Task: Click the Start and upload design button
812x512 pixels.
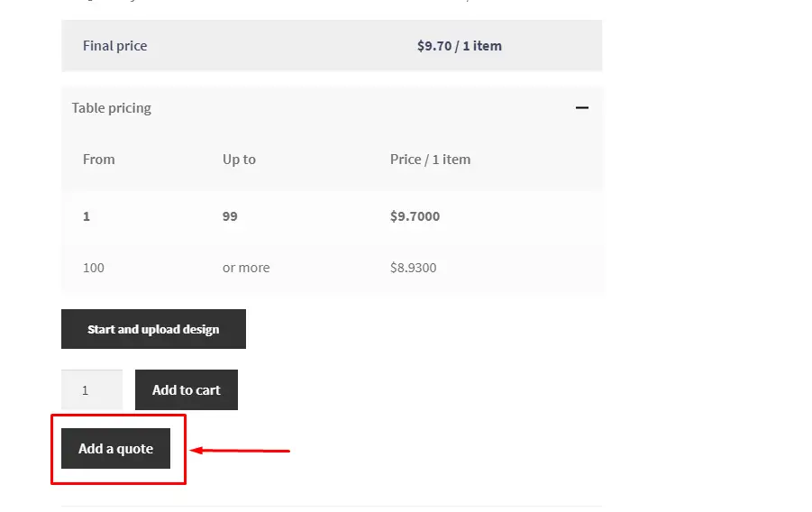Action: click(153, 329)
